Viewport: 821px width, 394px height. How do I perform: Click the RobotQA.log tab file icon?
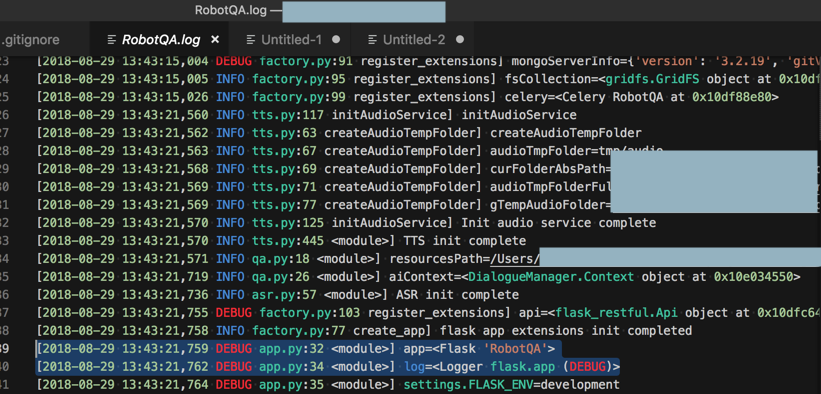[111, 40]
